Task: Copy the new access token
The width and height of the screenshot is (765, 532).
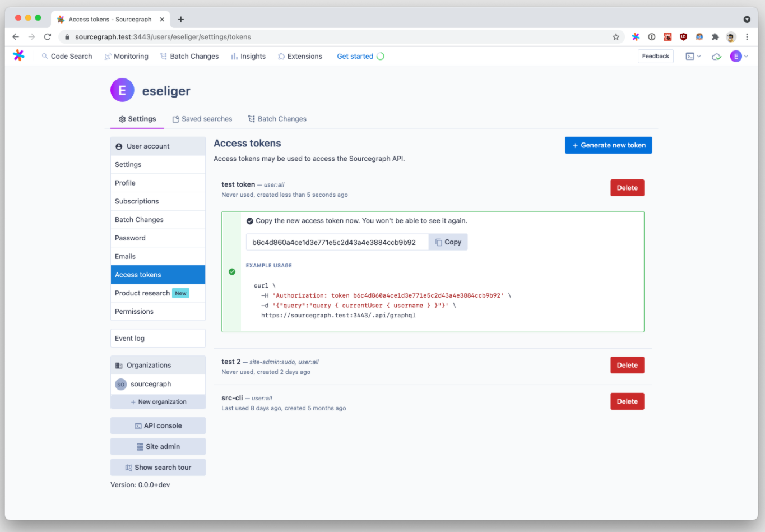Action: pyautogui.click(x=448, y=242)
